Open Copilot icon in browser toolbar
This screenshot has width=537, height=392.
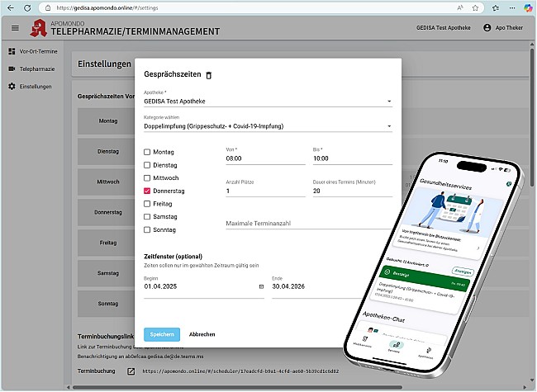pos(528,7)
